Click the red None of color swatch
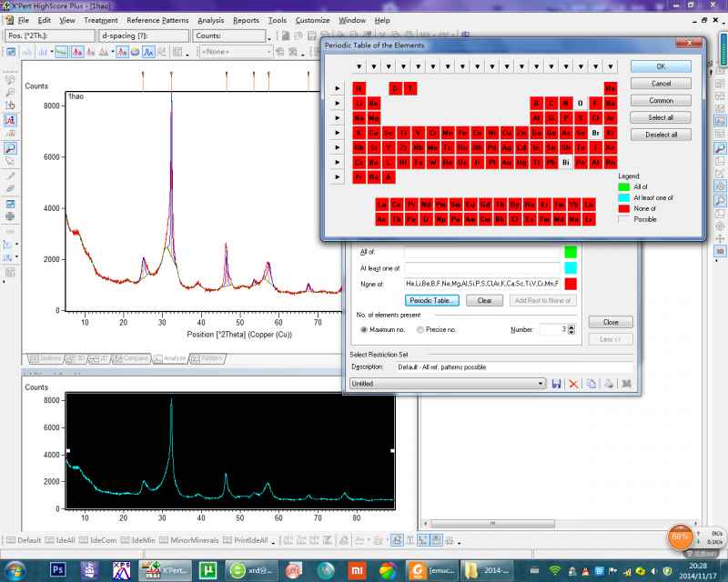 pyautogui.click(x=571, y=286)
